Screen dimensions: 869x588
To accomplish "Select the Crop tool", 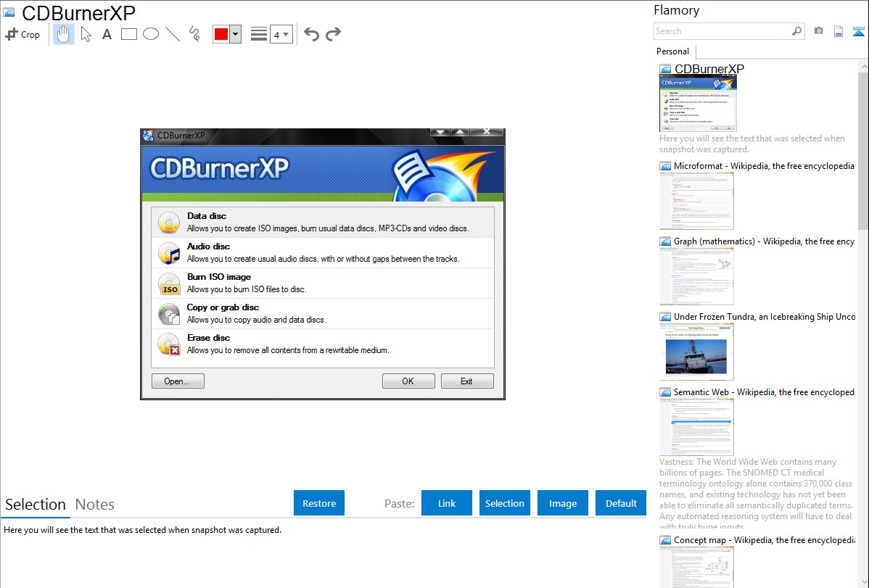I will click(x=22, y=34).
